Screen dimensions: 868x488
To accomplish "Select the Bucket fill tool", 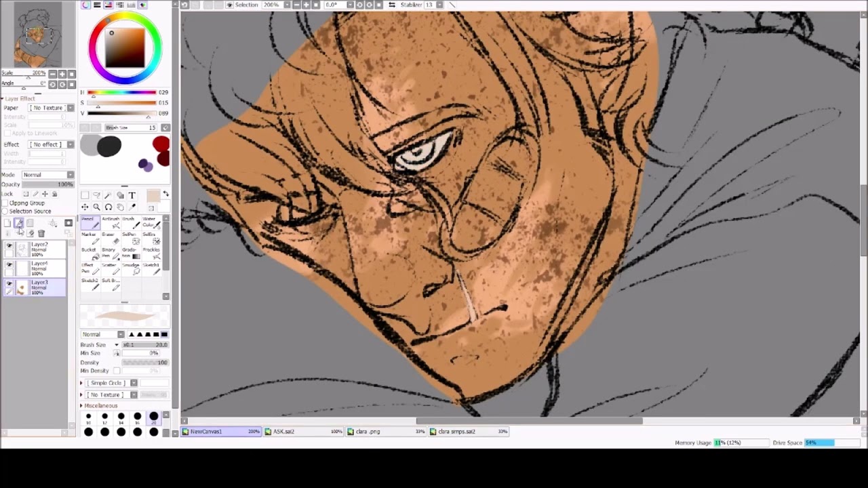I will (x=90, y=254).
